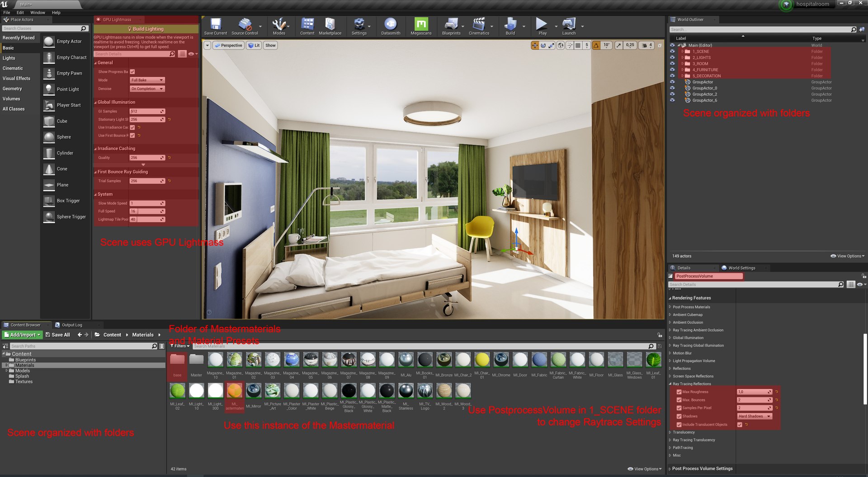
Task: Toggle Max. Bounces override checkbox
Action: pos(679,400)
